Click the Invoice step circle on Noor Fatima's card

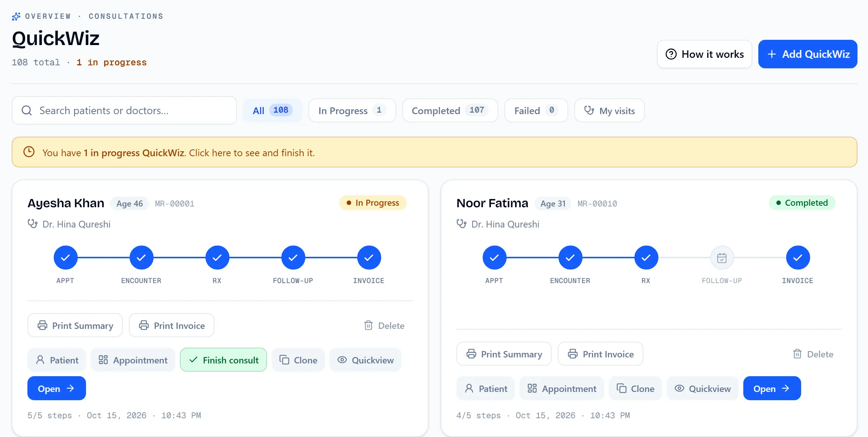[798, 258]
